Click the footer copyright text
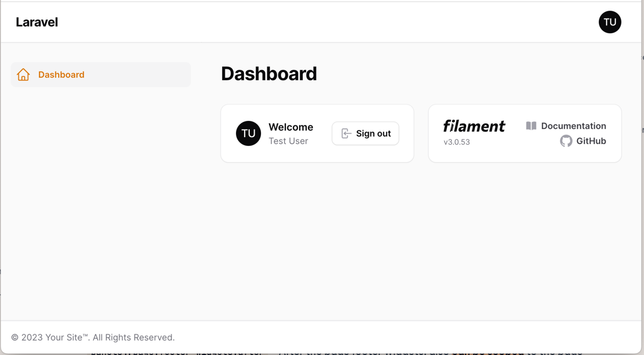 [93, 337]
